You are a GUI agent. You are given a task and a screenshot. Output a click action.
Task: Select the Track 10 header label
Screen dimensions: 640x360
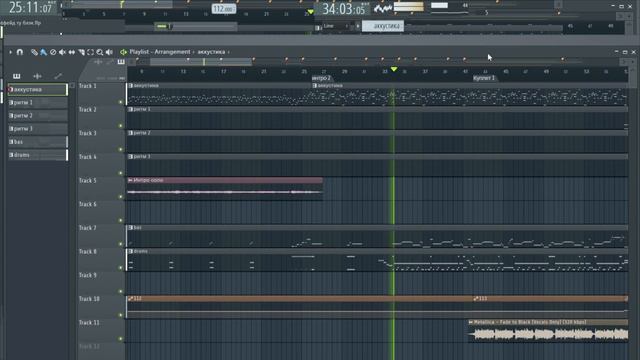(89, 299)
